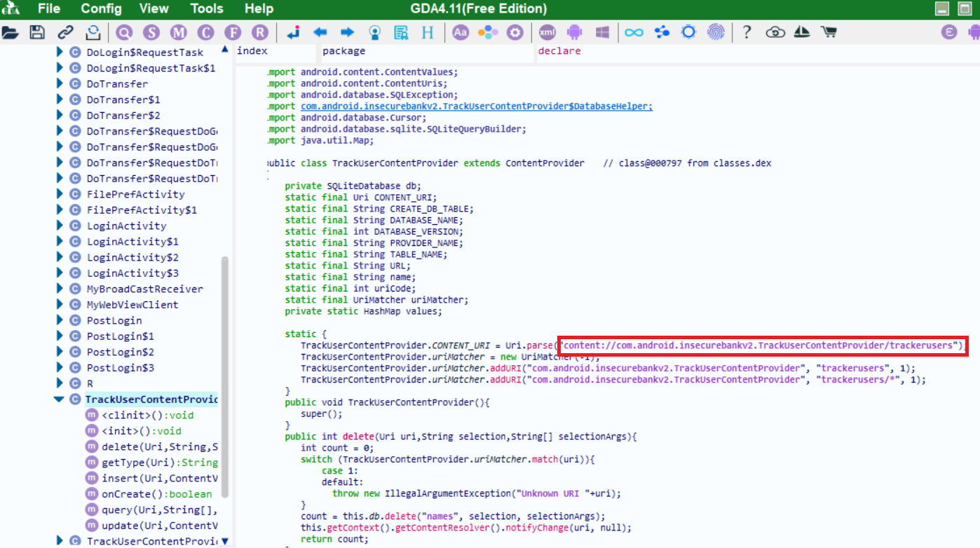The width and height of the screenshot is (980, 548).
Task: Click the tree panel scroll-up arrow
Action: pos(225,49)
